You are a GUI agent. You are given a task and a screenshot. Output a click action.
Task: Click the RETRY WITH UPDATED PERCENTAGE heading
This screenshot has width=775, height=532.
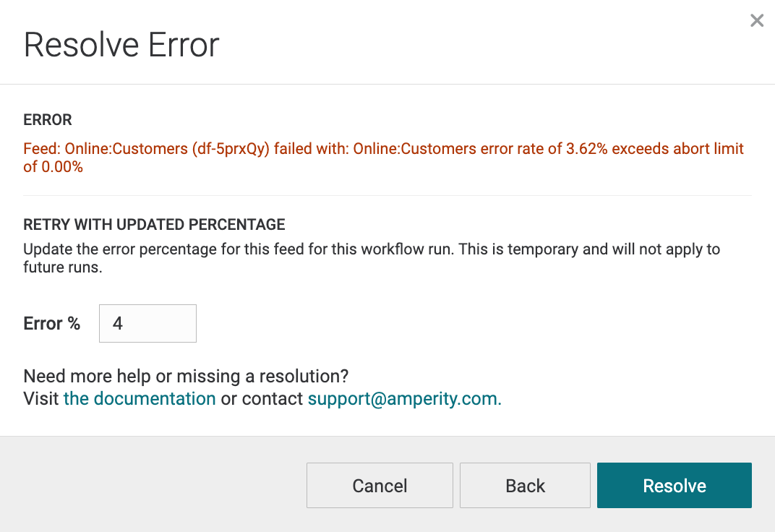154,224
